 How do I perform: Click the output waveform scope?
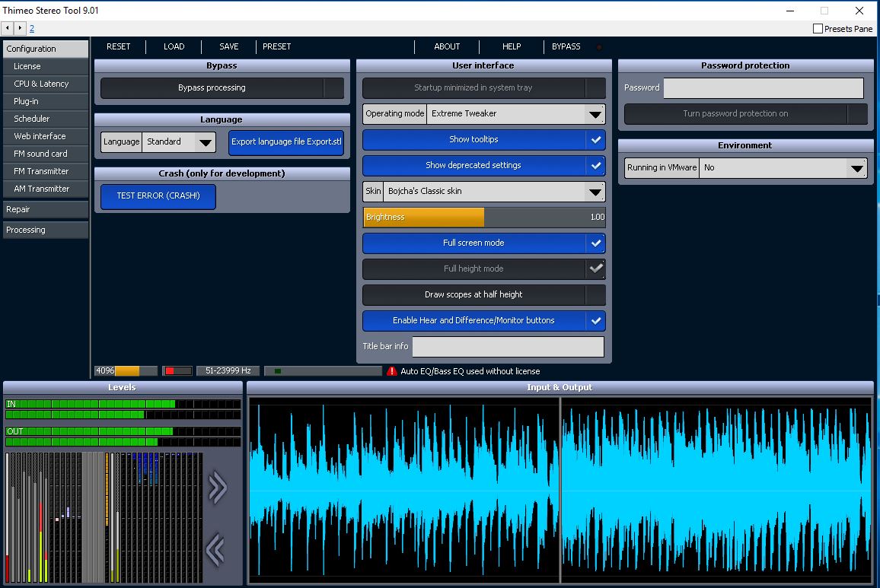click(716, 491)
